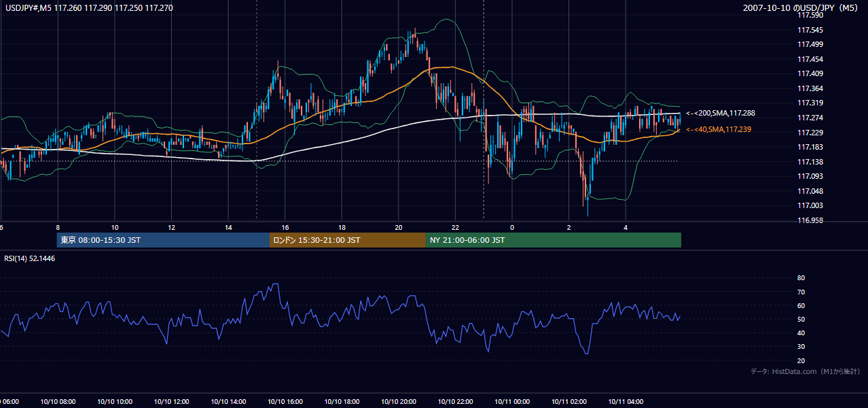Click price axis value 117.183
This screenshot has height=408, width=868.
(x=810, y=147)
